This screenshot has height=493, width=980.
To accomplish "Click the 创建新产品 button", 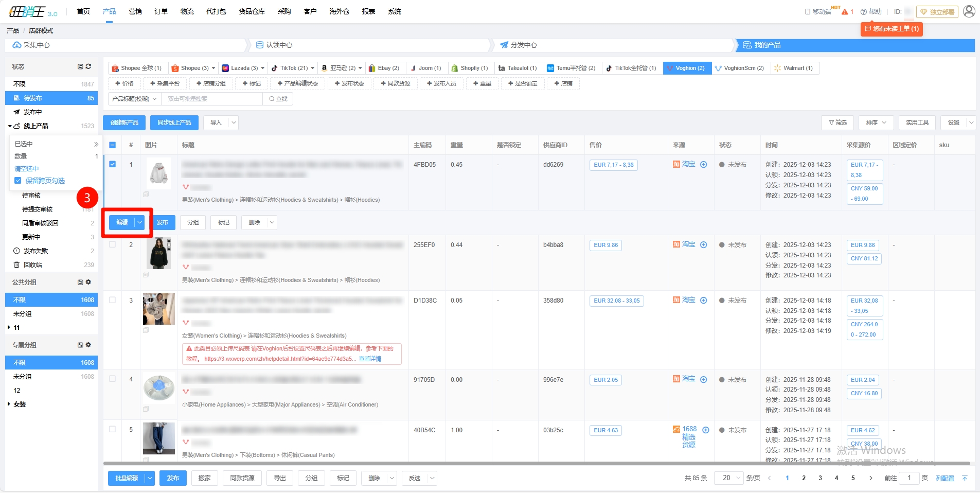I will tap(124, 122).
